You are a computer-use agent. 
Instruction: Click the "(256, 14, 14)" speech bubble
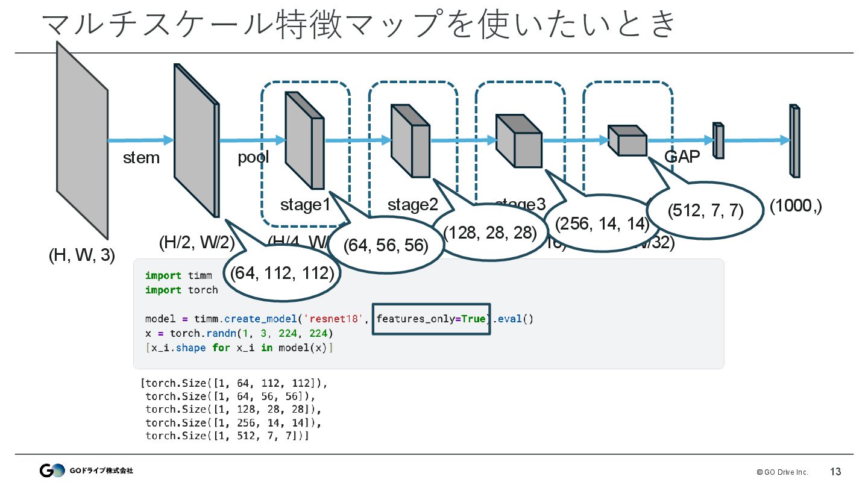[602, 224]
